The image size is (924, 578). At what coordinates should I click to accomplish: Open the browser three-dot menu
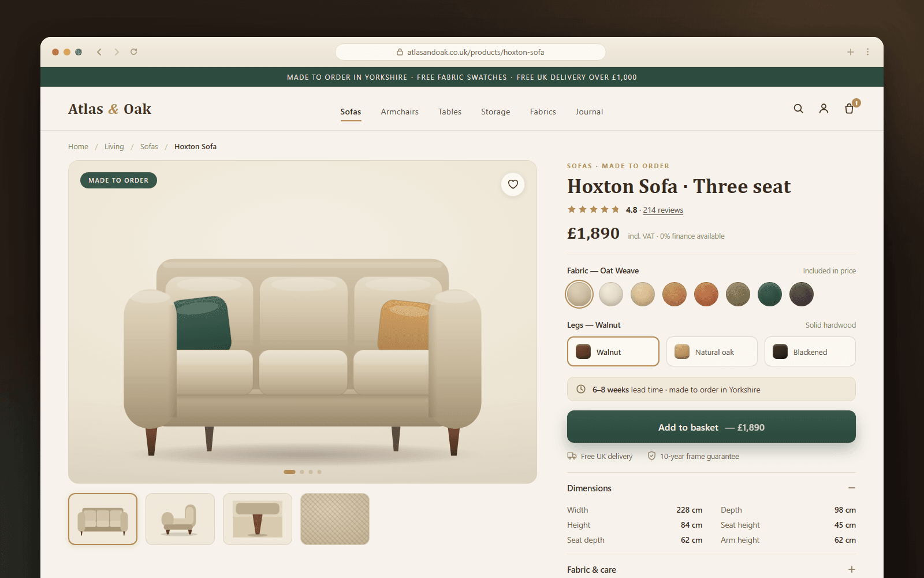click(867, 52)
